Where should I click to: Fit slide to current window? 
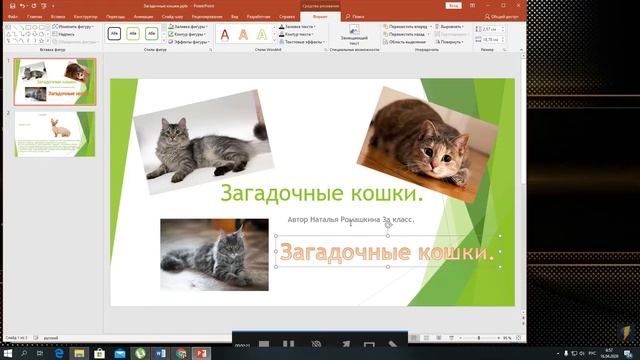tap(518, 338)
